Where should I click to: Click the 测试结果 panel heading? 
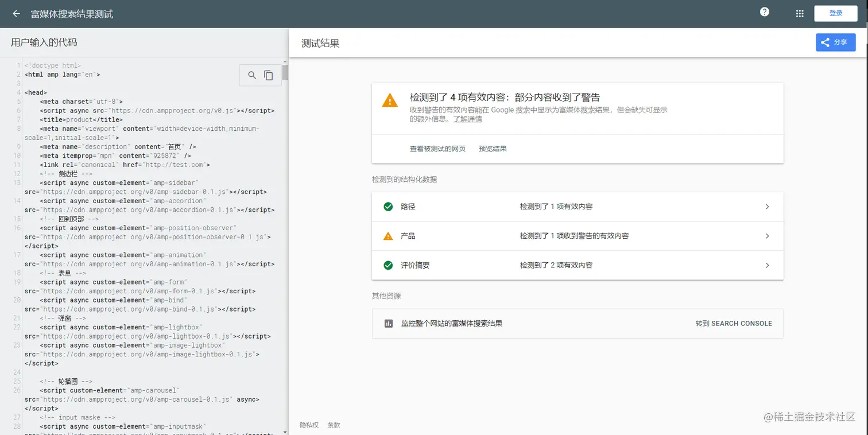(320, 43)
